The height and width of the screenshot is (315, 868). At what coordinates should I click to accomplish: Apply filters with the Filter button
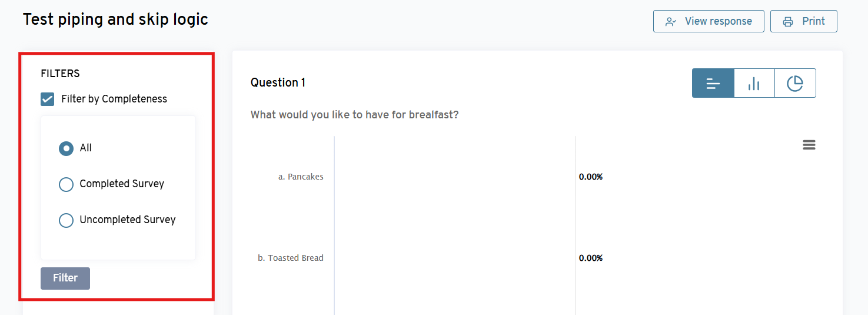[65, 278]
